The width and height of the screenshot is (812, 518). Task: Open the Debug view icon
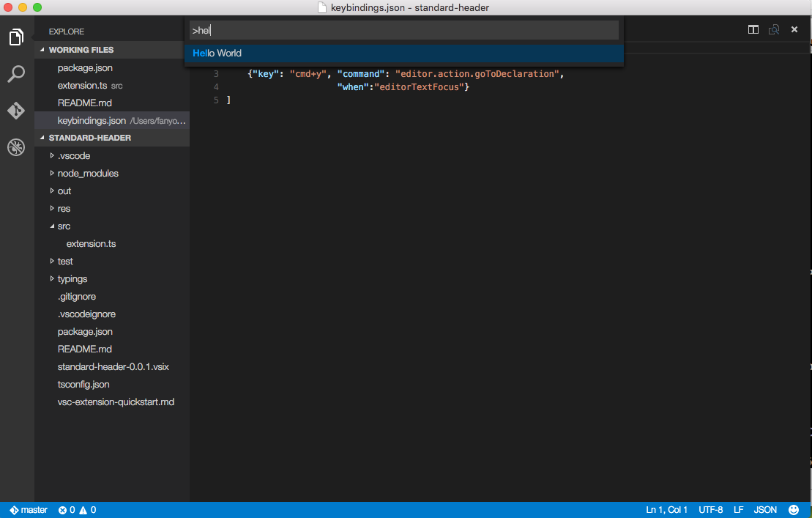[16, 147]
